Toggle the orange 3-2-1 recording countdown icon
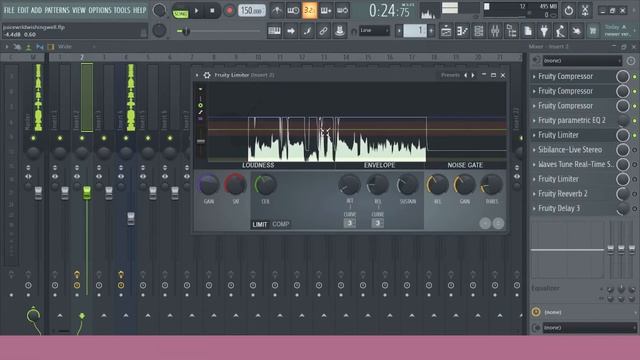Screen dimensions: 640x360 coord(309,11)
